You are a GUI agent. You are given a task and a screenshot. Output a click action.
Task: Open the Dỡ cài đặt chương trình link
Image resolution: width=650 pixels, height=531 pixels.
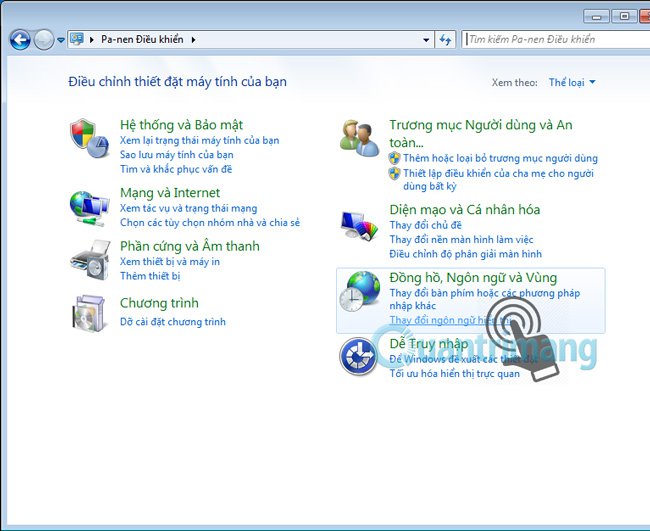pos(173,322)
